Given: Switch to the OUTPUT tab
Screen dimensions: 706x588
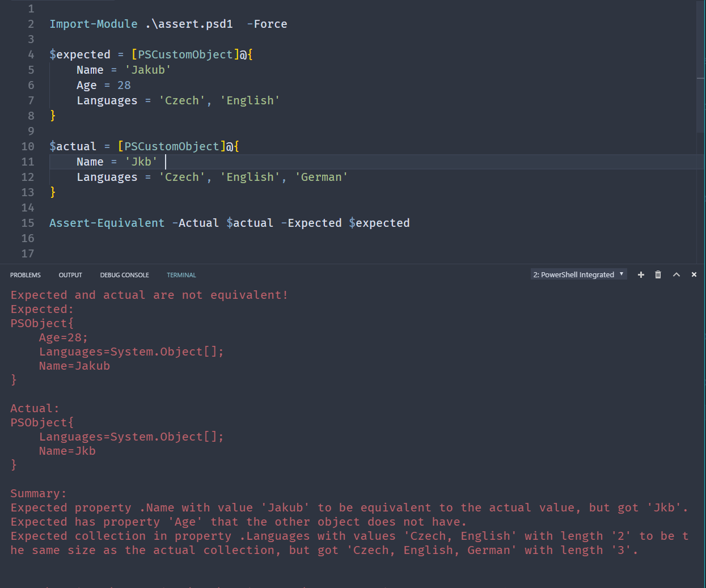Looking at the screenshot, I should (70, 275).
